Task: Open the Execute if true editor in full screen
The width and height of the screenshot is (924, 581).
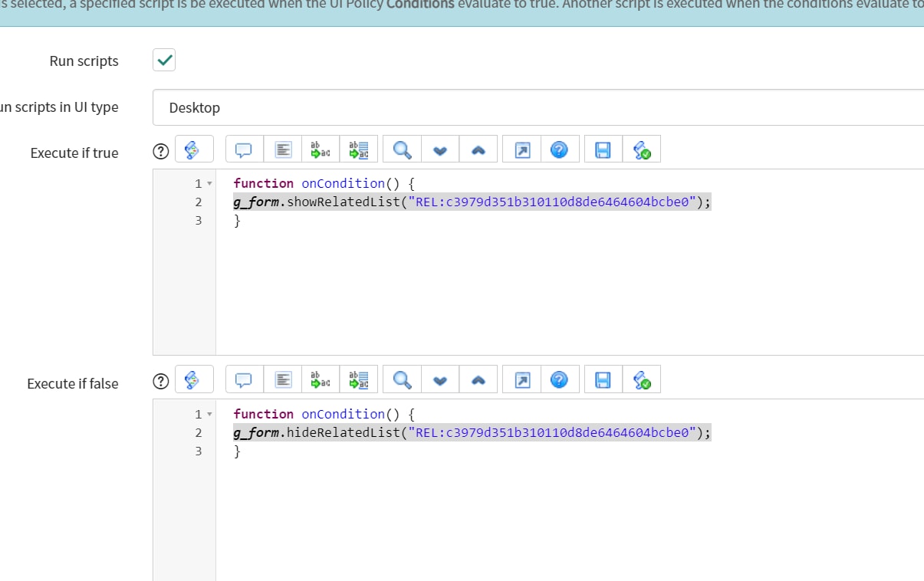Action: pos(521,149)
